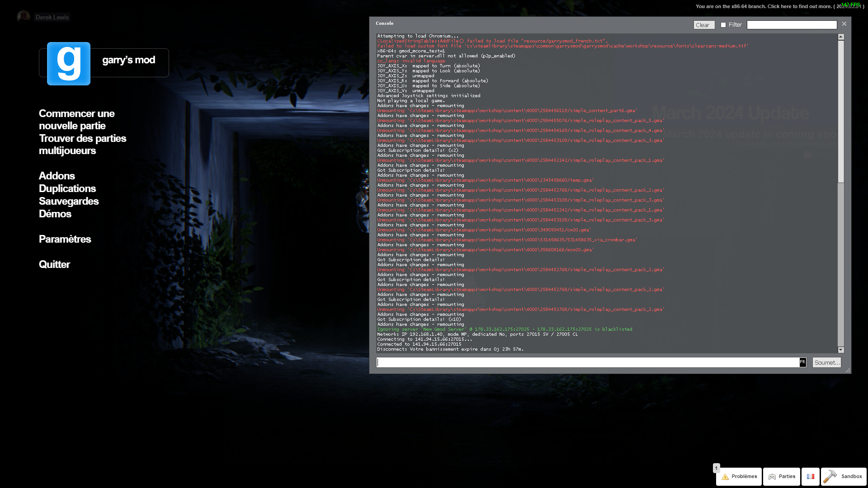Click the Garry's Mod logo icon
Viewport: 868px width, 488px height.
coord(69,64)
